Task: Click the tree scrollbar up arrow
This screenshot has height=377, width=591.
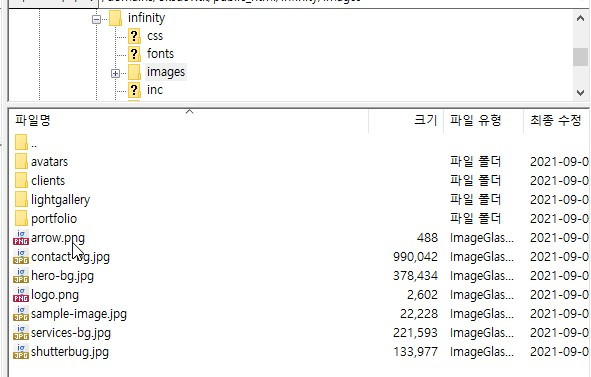Action: point(580,18)
